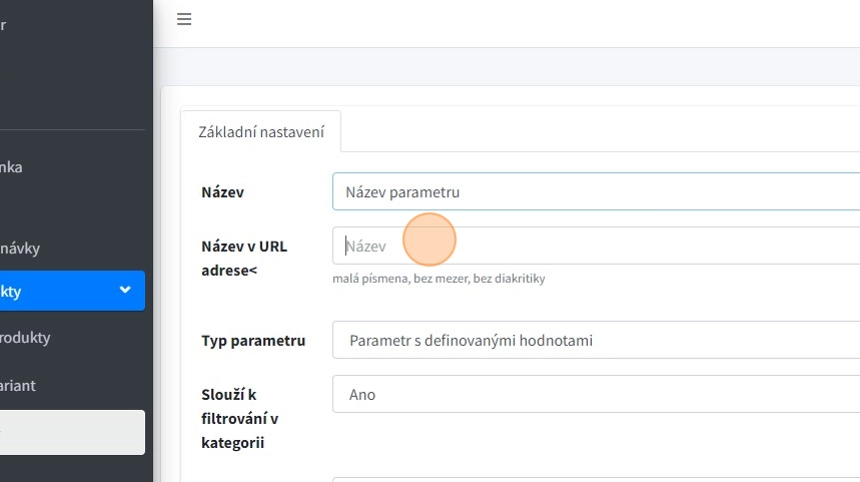This screenshot has width=860, height=482.
Task: Select 'Parametr s definovanými hodnotami' combo box value
Action: point(471,340)
